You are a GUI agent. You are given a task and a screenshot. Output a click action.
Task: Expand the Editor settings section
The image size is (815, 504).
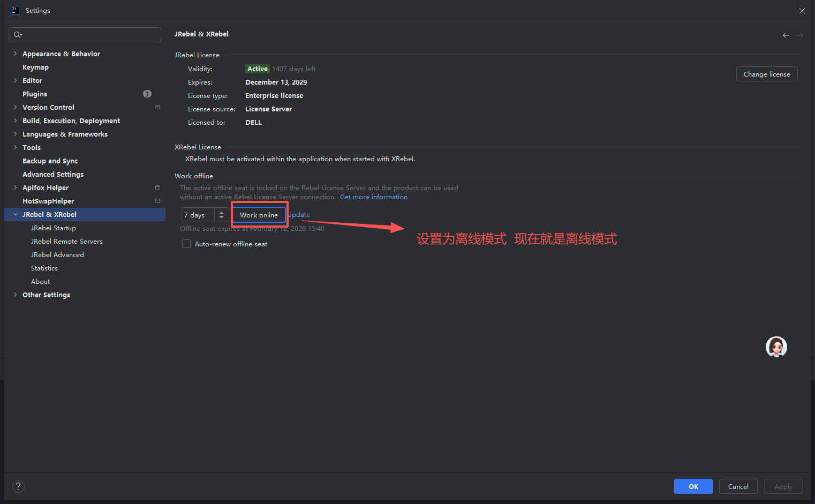[16, 80]
